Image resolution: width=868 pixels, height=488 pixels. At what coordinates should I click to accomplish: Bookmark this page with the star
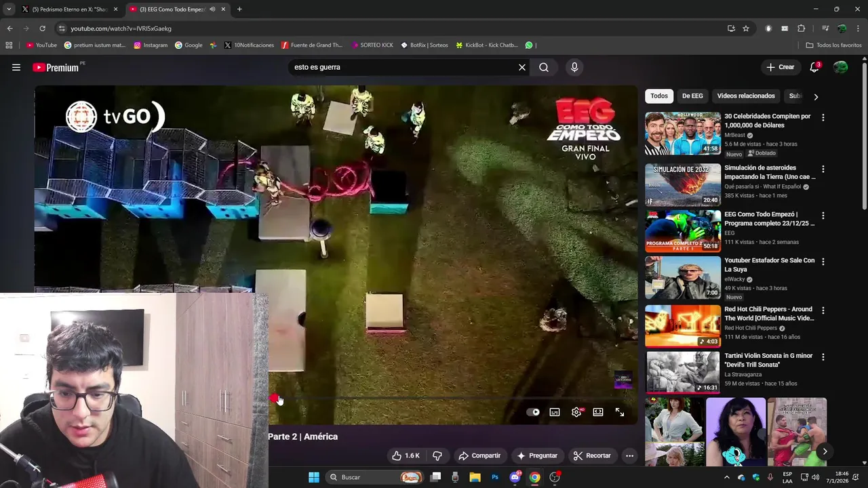[x=746, y=28]
